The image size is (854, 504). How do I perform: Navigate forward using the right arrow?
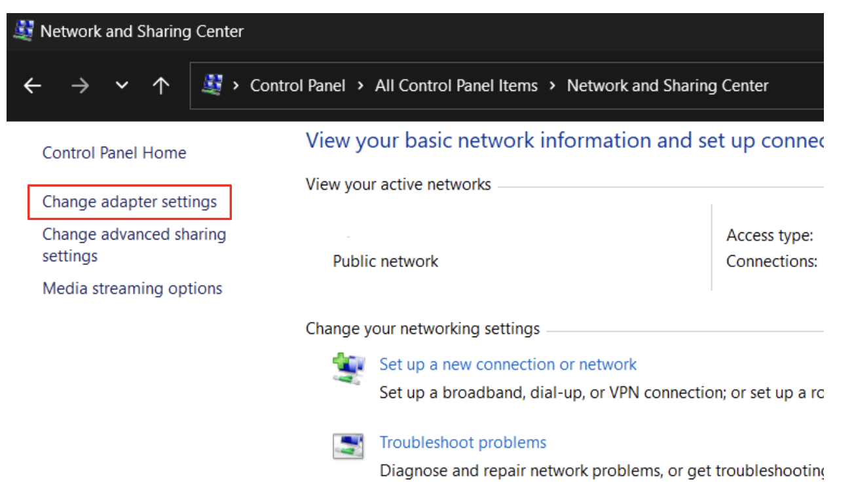point(80,85)
